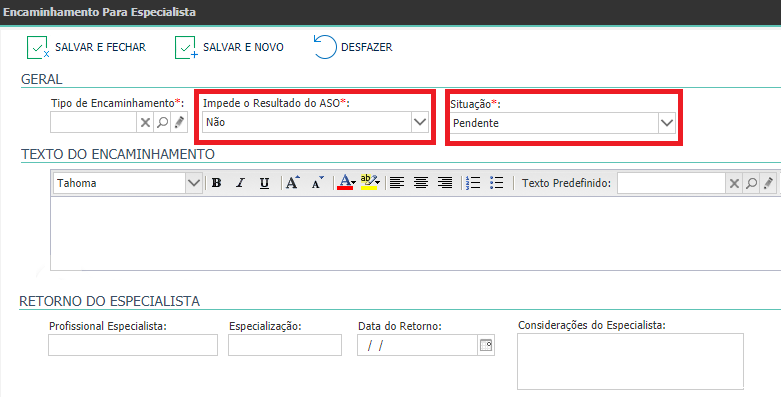Insert a numbered list

[473, 183]
